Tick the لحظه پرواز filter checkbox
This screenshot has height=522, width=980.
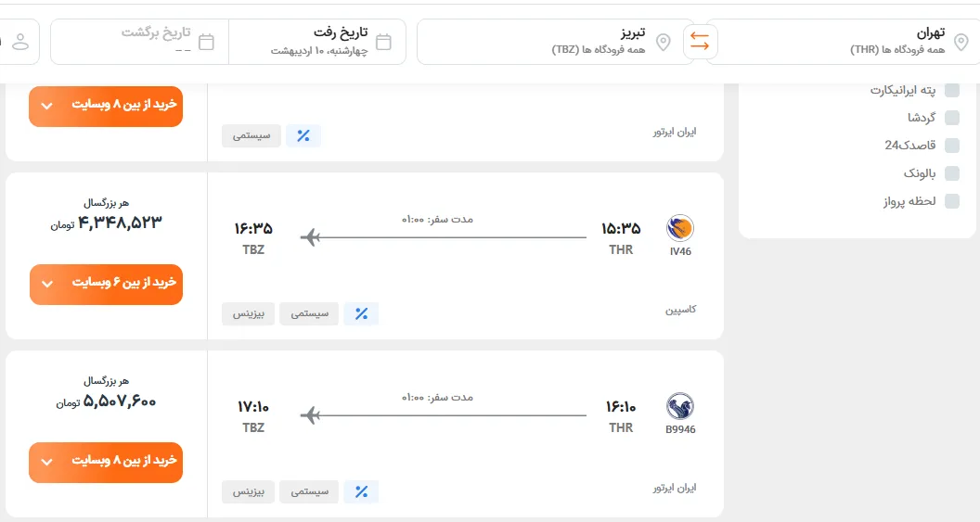952,201
